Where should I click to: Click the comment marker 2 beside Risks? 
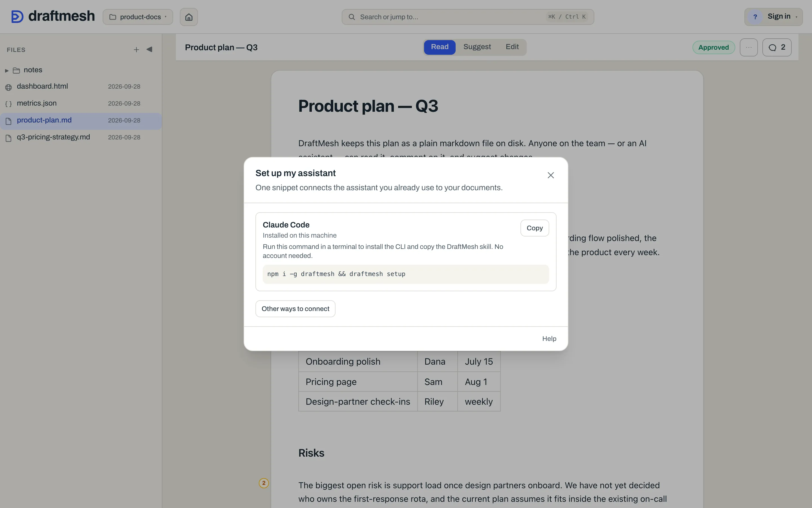point(264,483)
